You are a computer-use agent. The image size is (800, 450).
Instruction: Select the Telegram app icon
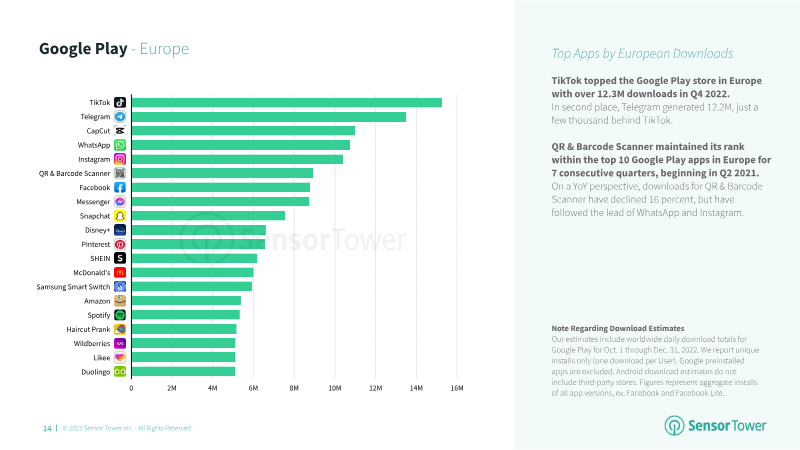(120, 117)
